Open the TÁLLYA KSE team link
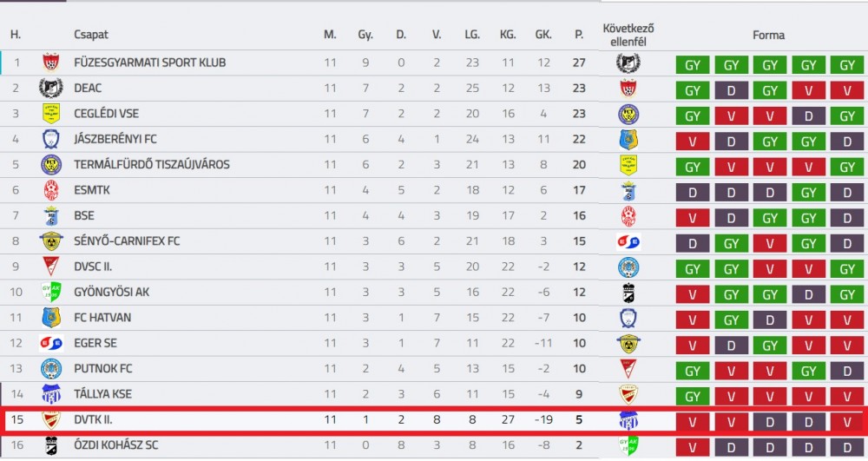Screen dimensions: 868x461 click(103, 394)
